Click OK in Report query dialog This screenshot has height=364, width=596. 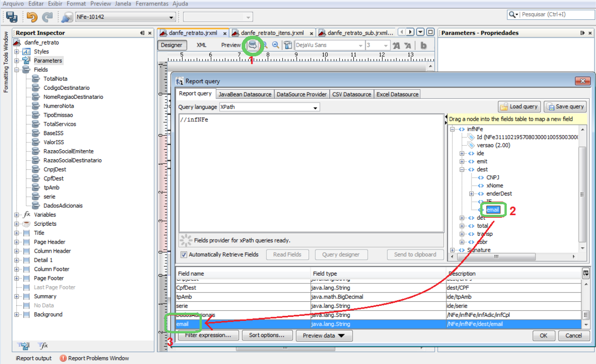[x=544, y=336]
